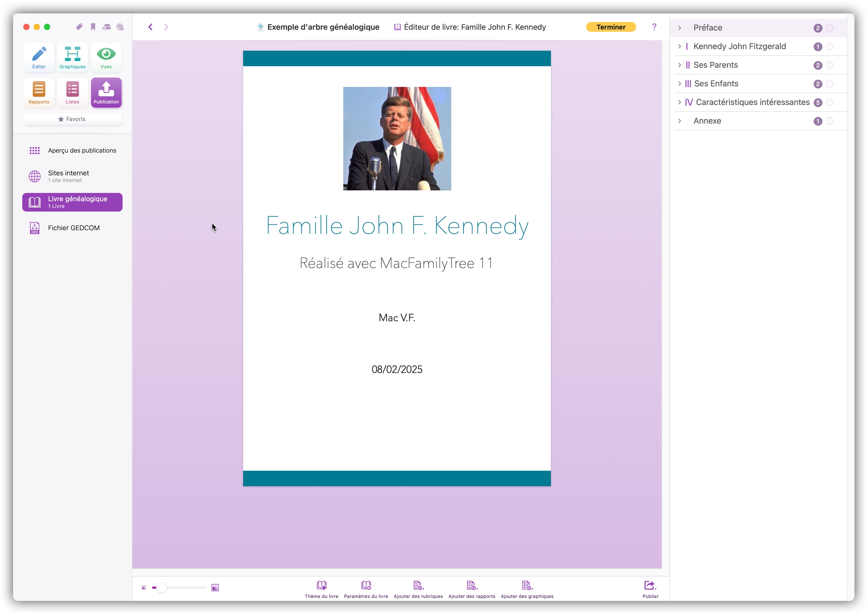868x614 pixels.
Task: Click the large zoom-in page icon
Action: coord(215,588)
